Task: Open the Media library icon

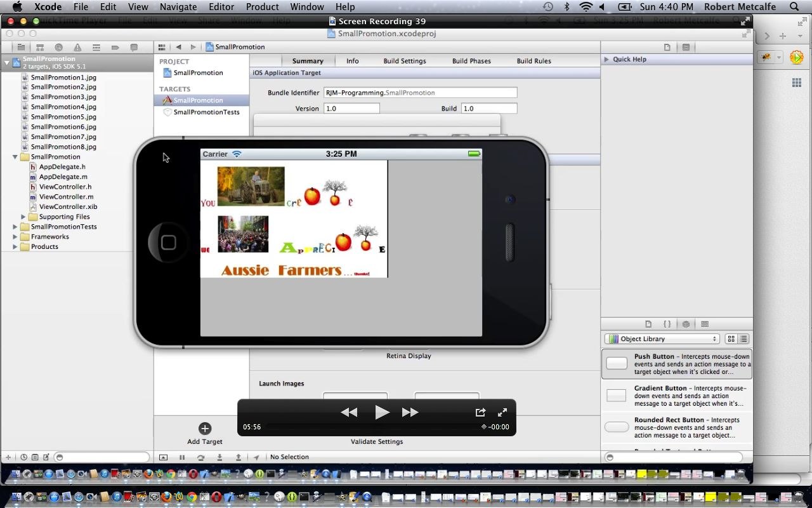Action: pos(704,324)
